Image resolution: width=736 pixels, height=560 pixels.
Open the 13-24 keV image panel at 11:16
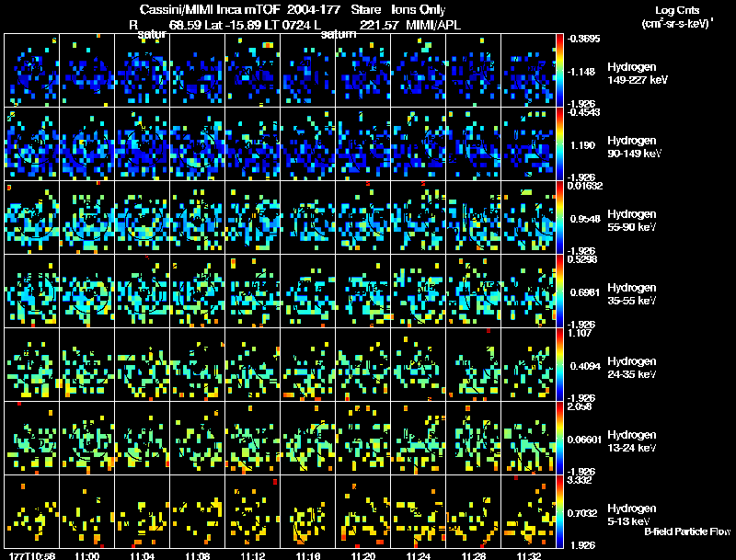tap(308, 439)
